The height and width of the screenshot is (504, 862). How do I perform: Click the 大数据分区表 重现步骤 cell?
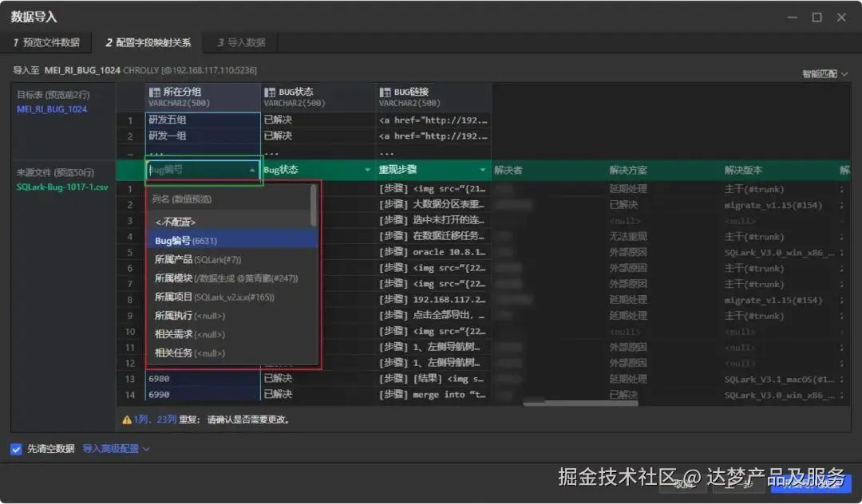point(433,205)
